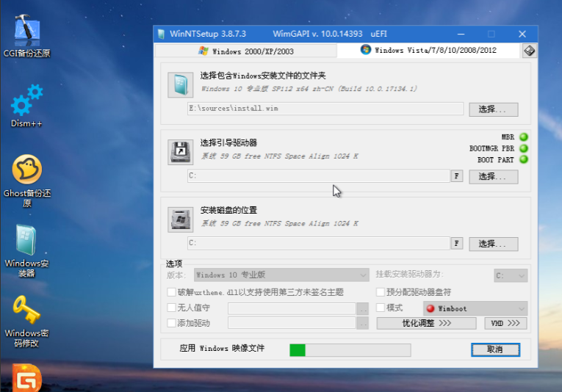Viewport: 562px width, 392px height.
Task: Click the WinNTSetup title bar app icon
Action: click(161, 34)
